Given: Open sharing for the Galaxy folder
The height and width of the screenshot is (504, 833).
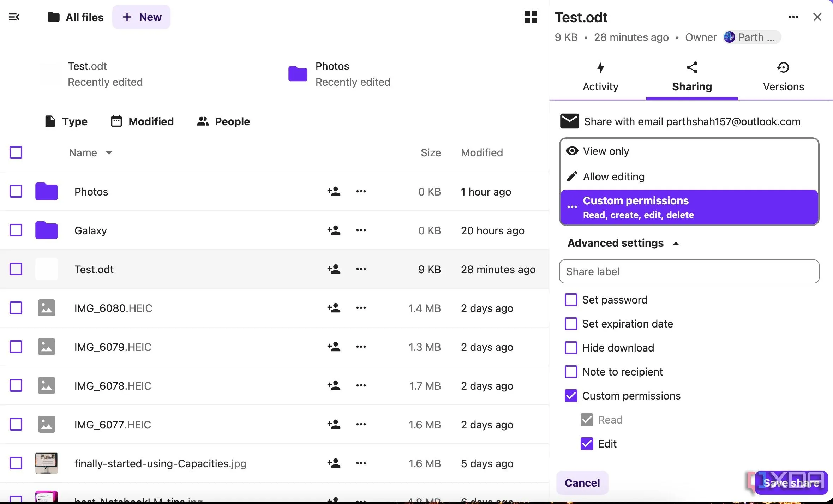Looking at the screenshot, I should pyautogui.click(x=333, y=230).
